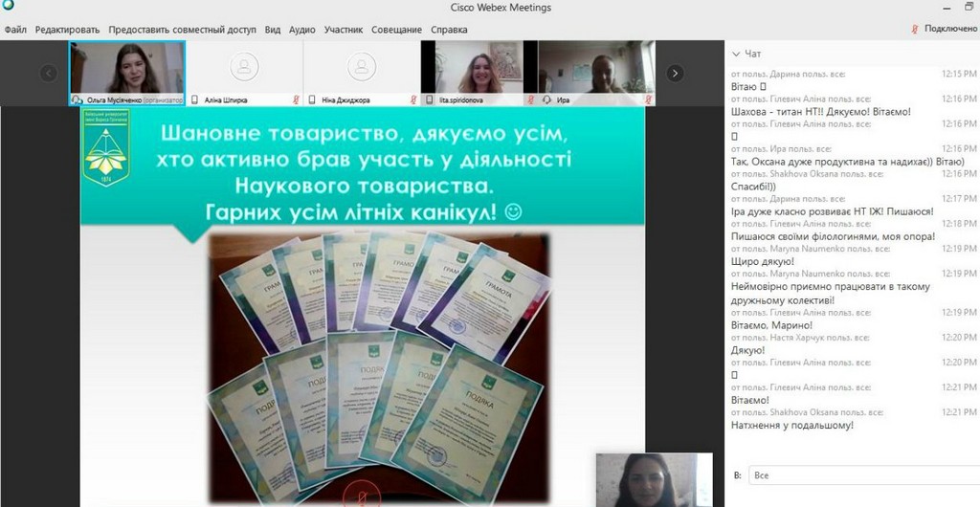Viewport: 980px width, 507px height.
Task: Click muted microphone icon of Аліна Шпирка
Action: (x=296, y=99)
